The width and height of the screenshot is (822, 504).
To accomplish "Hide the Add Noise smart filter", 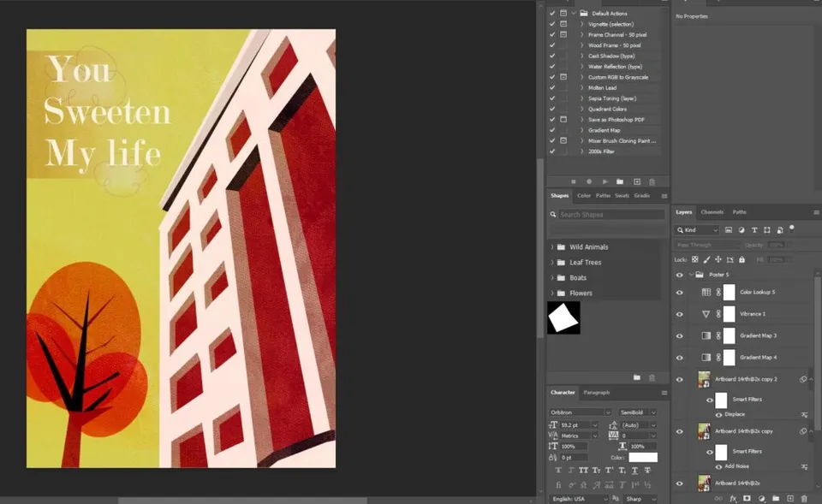I will [718, 466].
